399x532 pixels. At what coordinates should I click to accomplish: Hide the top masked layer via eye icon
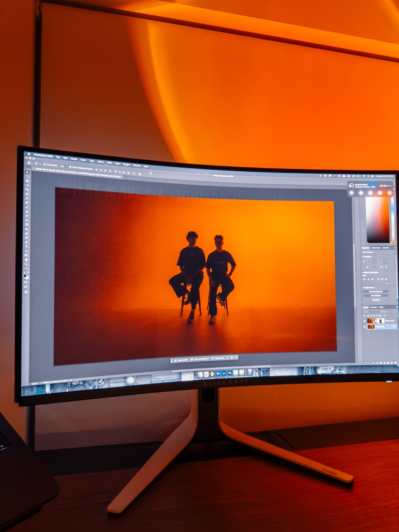[364, 321]
